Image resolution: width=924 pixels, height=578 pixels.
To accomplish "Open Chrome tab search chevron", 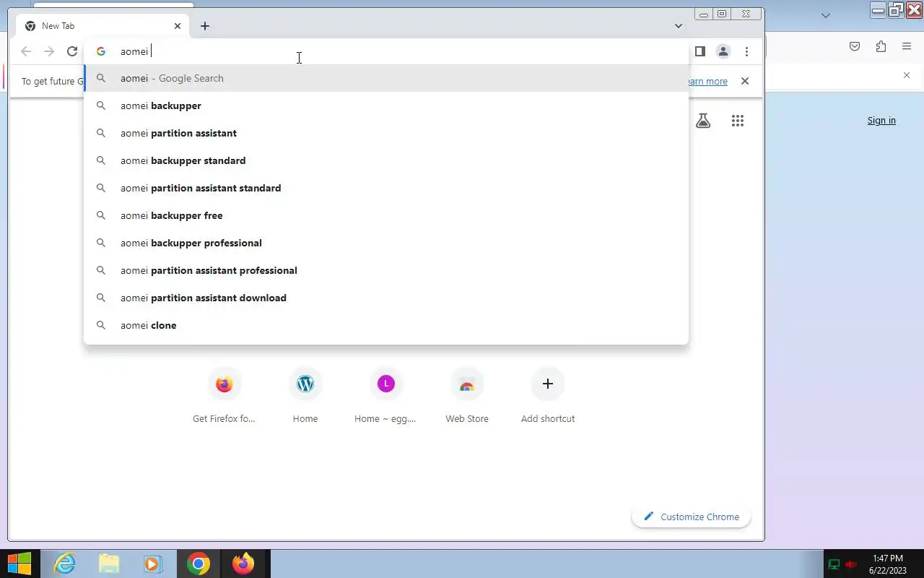I will click(x=679, y=26).
